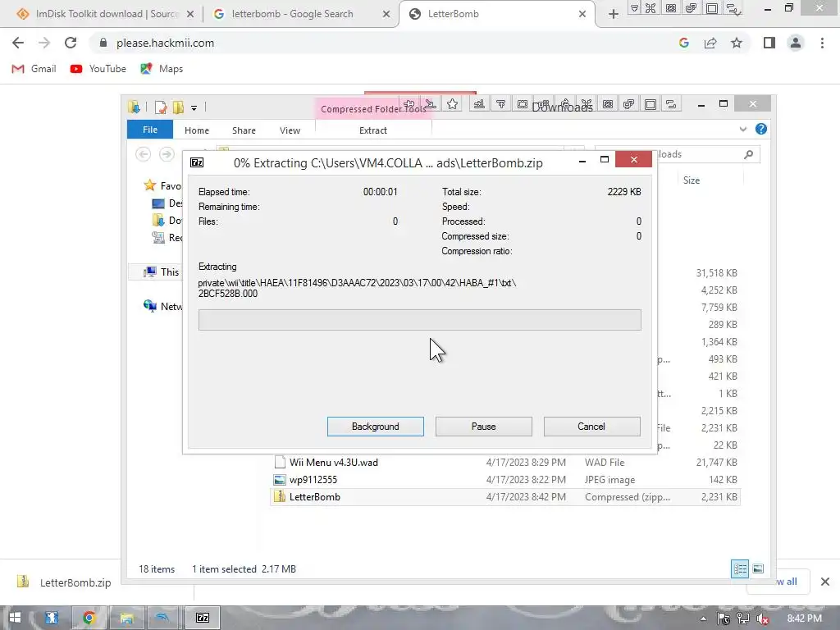Click the Google icon in address bar
The width and height of the screenshot is (840, 630).
[x=683, y=43]
